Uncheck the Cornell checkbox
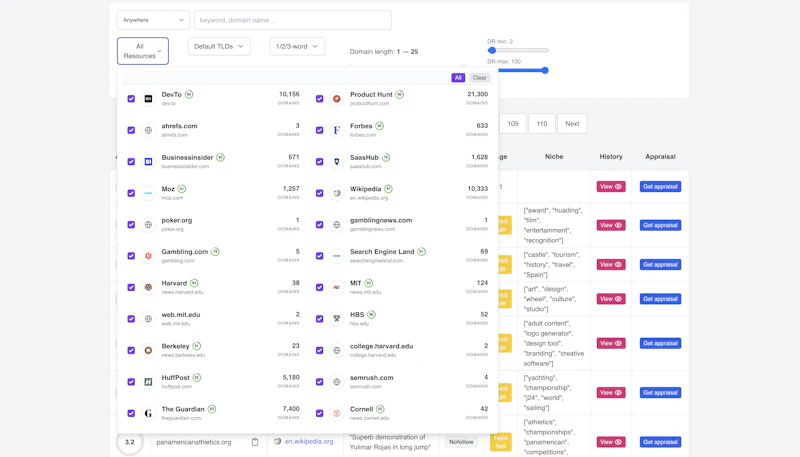Image resolution: width=800 pixels, height=457 pixels. 319,413
